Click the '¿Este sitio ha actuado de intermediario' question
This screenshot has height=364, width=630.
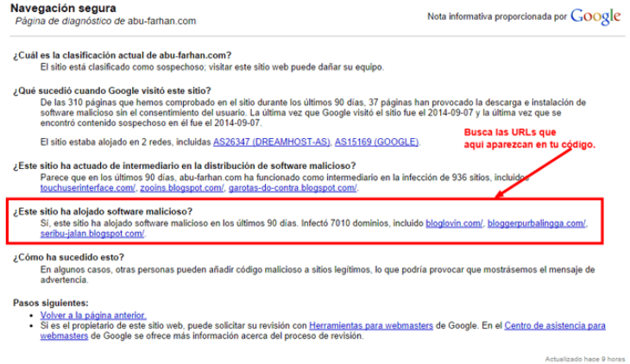185,166
